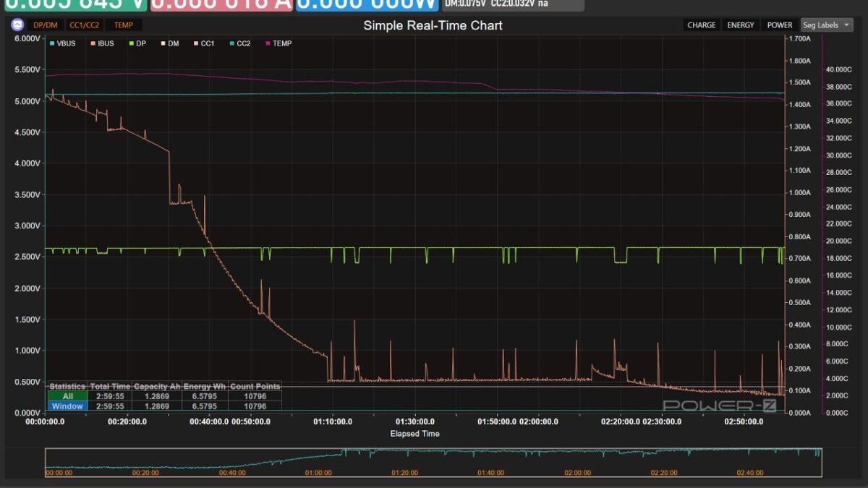Click the Statistics header cell
868x488 pixels.
tap(68, 387)
